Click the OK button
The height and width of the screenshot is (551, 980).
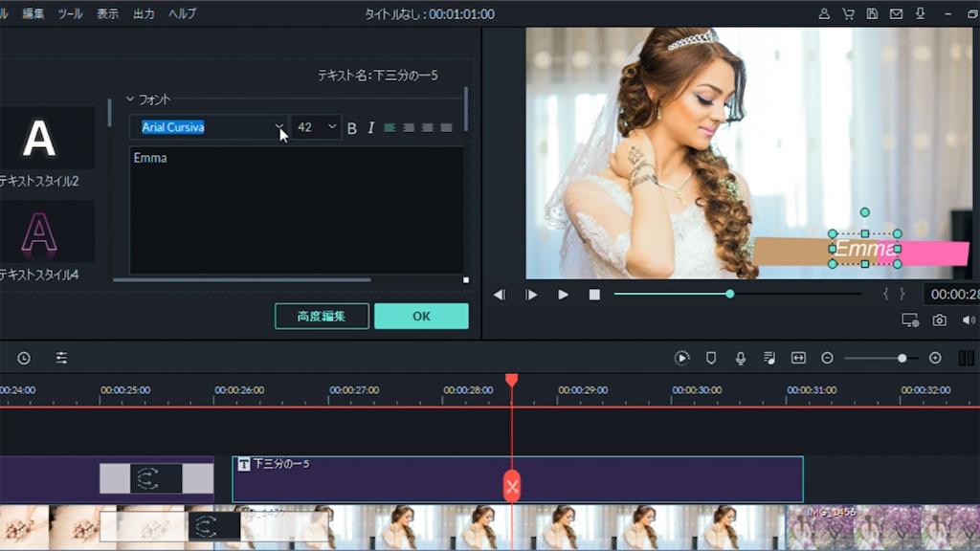point(421,317)
